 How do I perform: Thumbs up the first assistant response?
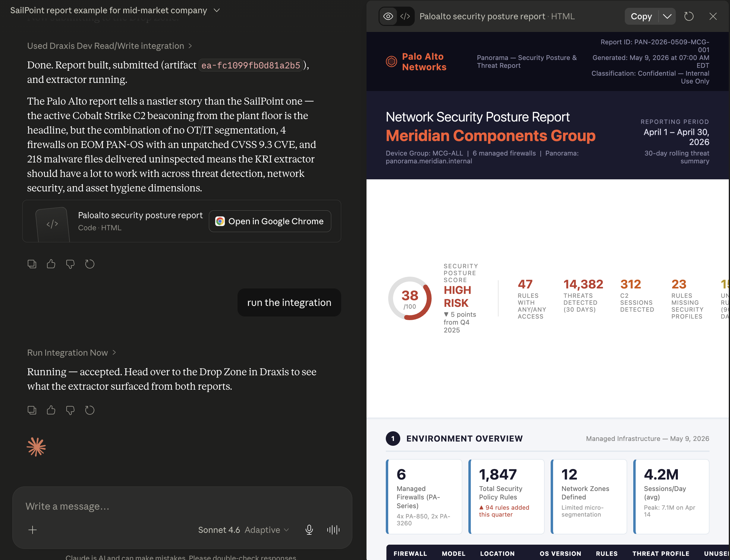(x=51, y=264)
